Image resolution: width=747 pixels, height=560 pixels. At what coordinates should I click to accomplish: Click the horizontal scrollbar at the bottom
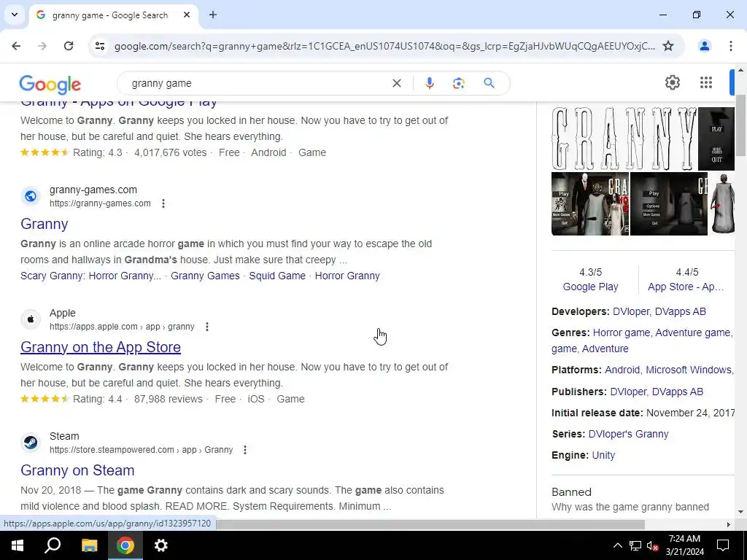[x=430, y=524]
